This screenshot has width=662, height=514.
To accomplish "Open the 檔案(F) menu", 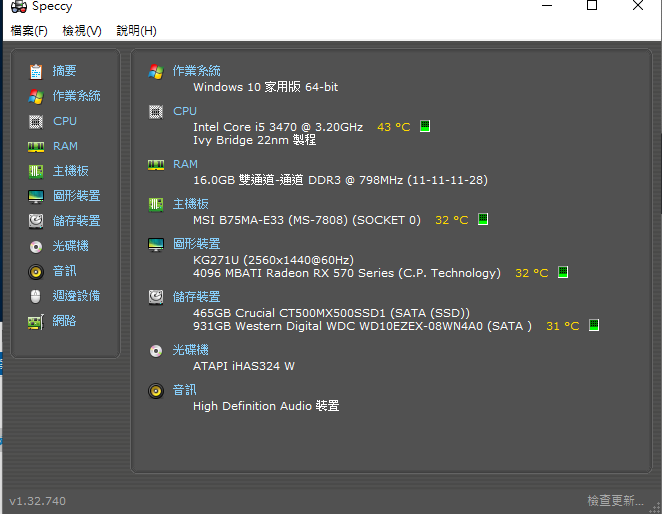I will click(x=29, y=31).
